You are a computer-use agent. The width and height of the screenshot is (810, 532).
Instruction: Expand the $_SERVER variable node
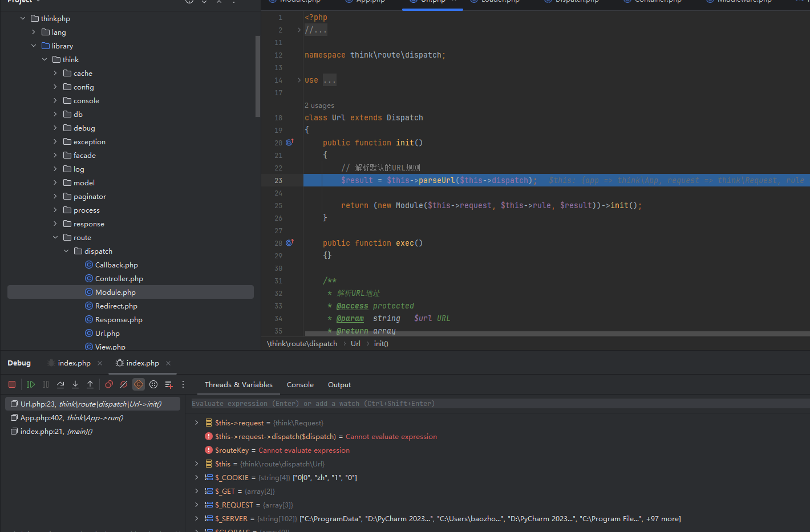[197, 518]
